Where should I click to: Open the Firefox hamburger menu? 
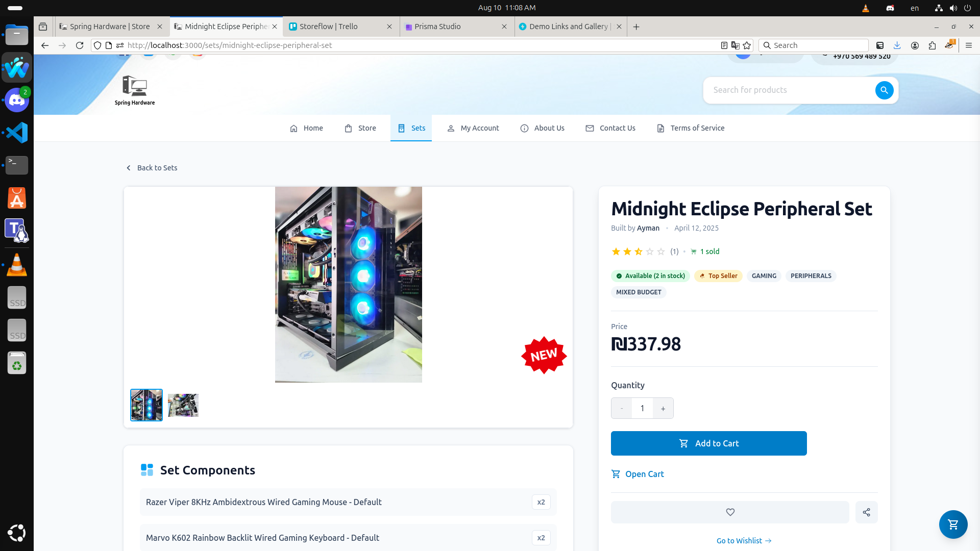(x=968, y=45)
